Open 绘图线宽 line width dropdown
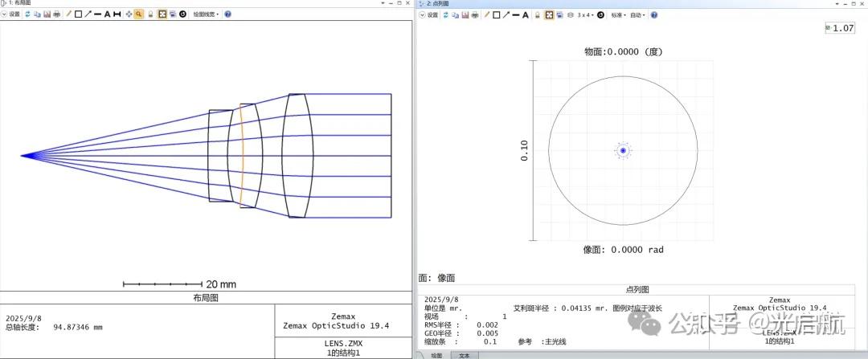Viewport: 868px width, 359px height. pos(206,14)
